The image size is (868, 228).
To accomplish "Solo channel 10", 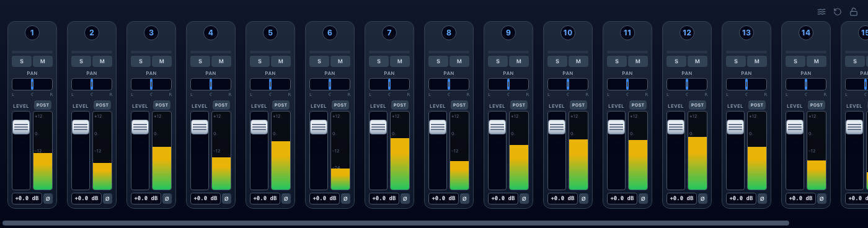I will pos(557,61).
